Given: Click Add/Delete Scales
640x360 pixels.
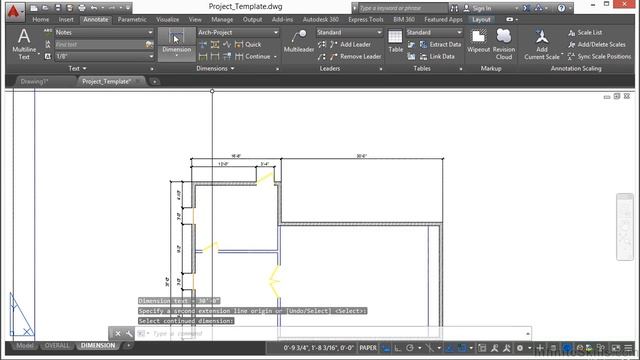Looking at the screenshot, I should pos(597,44).
